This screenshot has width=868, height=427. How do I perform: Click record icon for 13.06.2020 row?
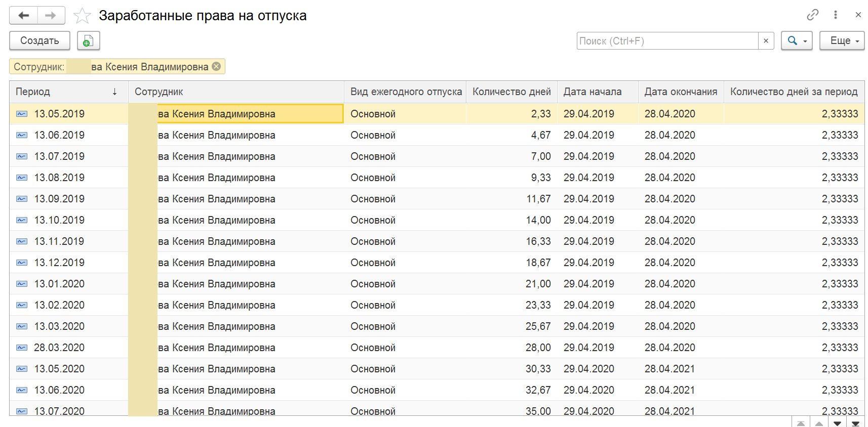pyautogui.click(x=22, y=390)
